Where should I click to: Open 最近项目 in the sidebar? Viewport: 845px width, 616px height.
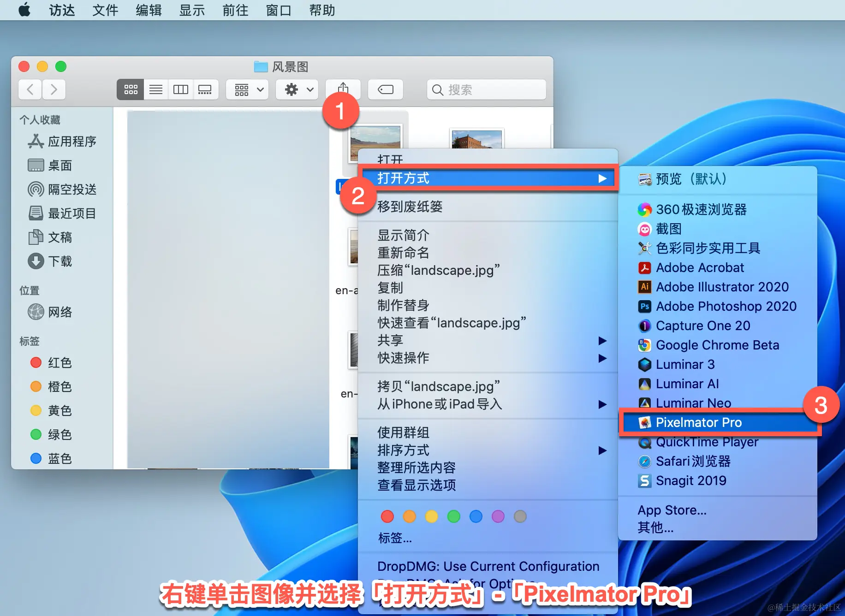(62, 213)
